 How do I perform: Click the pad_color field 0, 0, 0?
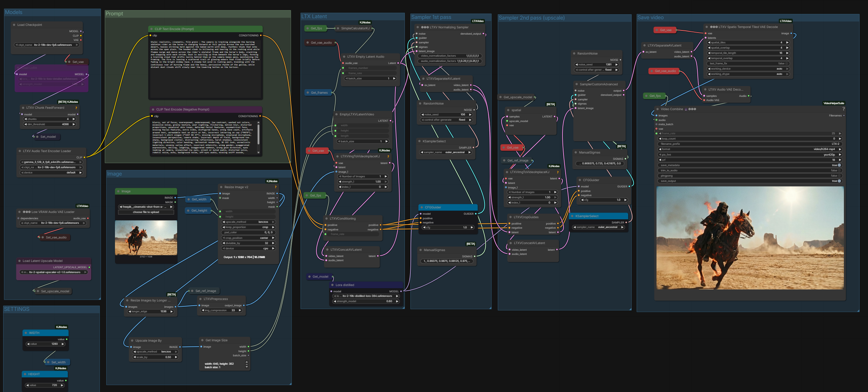pyautogui.click(x=249, y=233)
